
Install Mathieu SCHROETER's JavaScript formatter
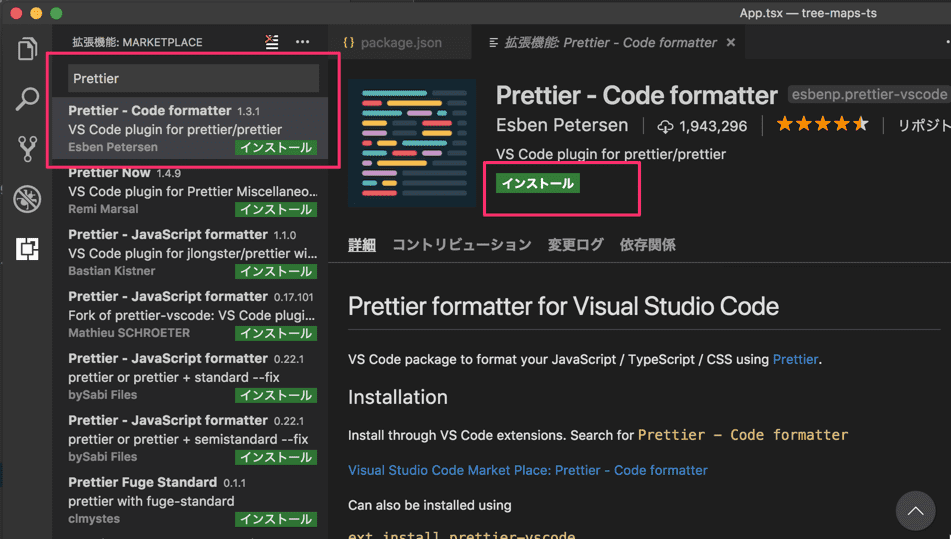pos(276,333)
